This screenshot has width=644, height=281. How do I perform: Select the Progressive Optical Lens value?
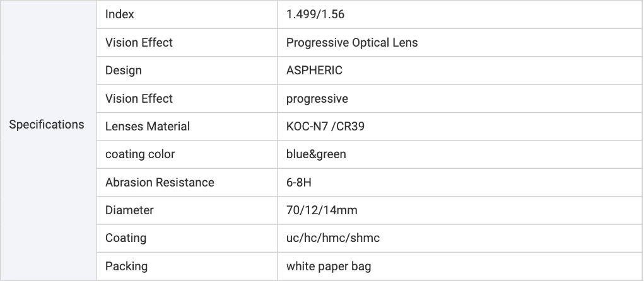(352, 43)
